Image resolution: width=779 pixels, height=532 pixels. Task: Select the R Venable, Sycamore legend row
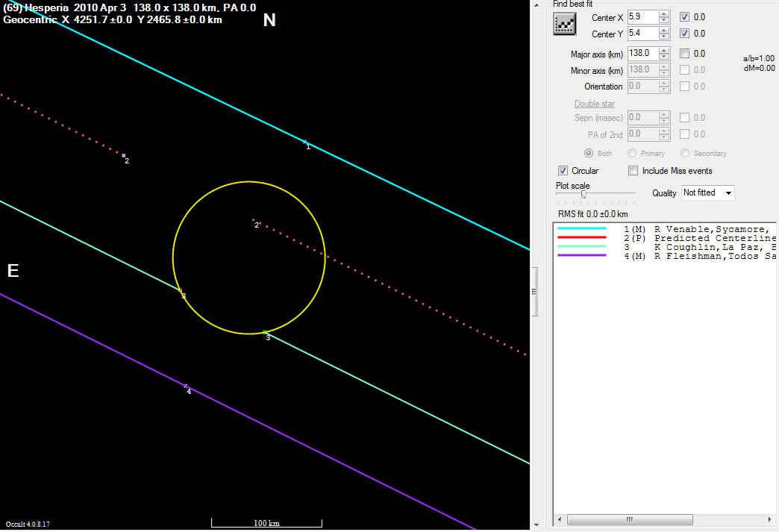coord(665,229)
